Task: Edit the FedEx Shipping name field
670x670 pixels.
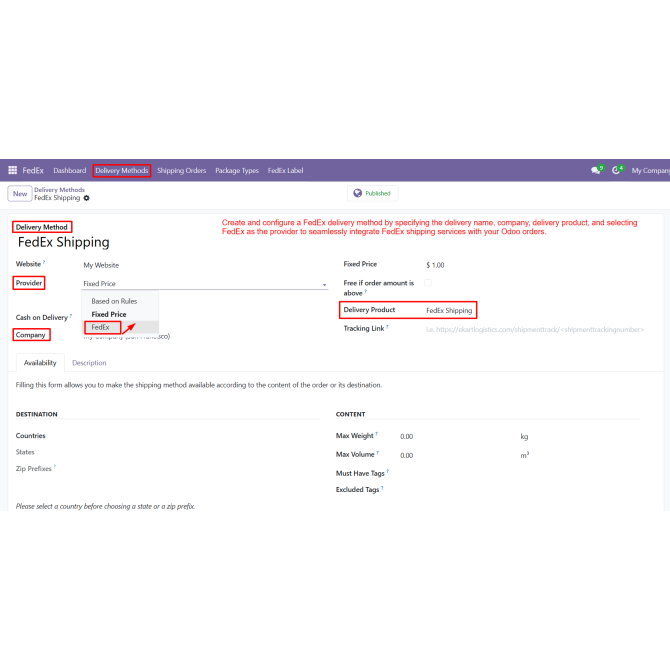Action: click(64, 242)
